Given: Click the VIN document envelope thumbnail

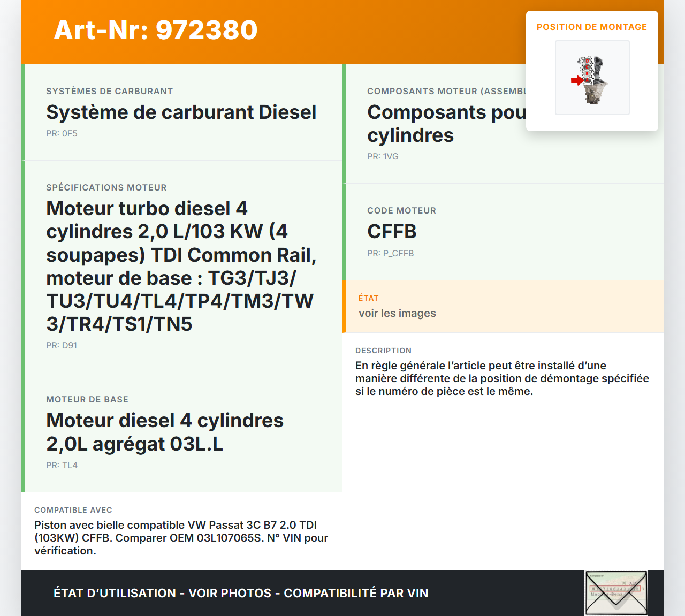Looking at the screenshot, I should point(616,592).
